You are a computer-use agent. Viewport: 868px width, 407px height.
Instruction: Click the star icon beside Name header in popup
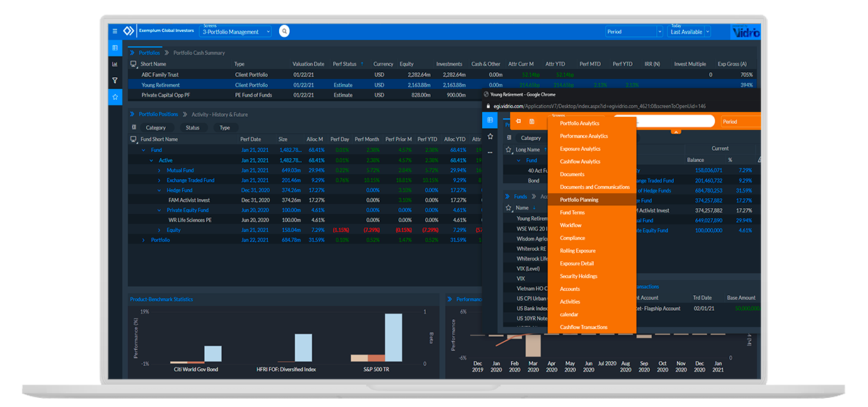point(509,208)
